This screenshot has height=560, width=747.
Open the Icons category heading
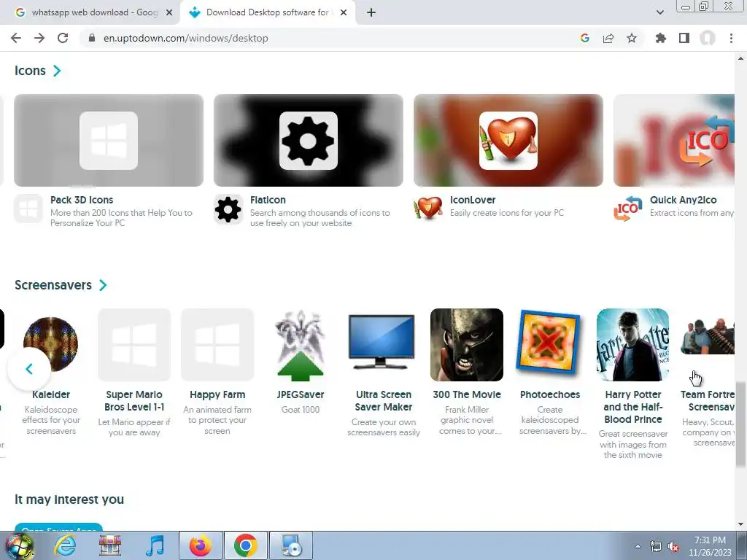coord(30,71)
